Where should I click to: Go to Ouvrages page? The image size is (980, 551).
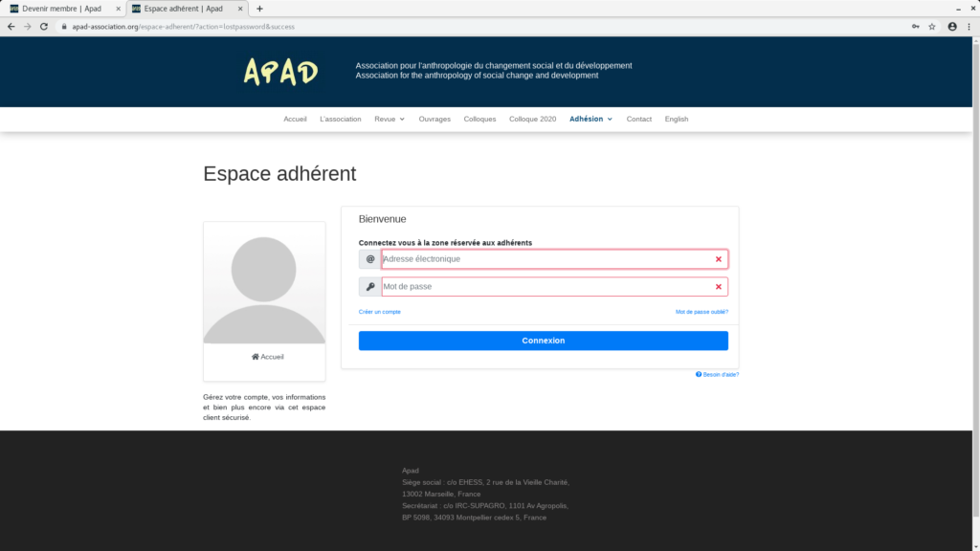coord(434,120)
